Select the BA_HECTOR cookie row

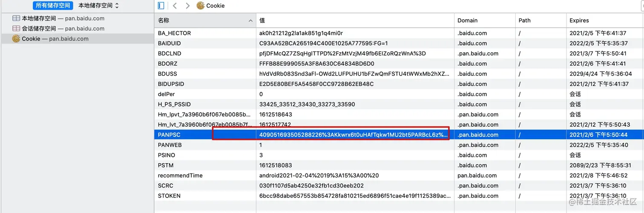coord(399,33)
